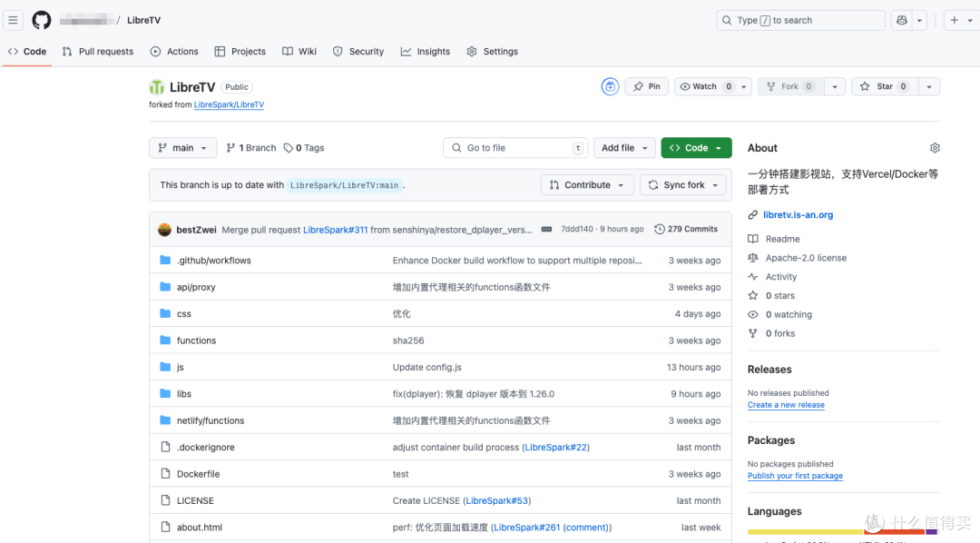Go to GitHub home via Octocat logo
This screenshot has height=543, width=980.
[x=42, y=20]
